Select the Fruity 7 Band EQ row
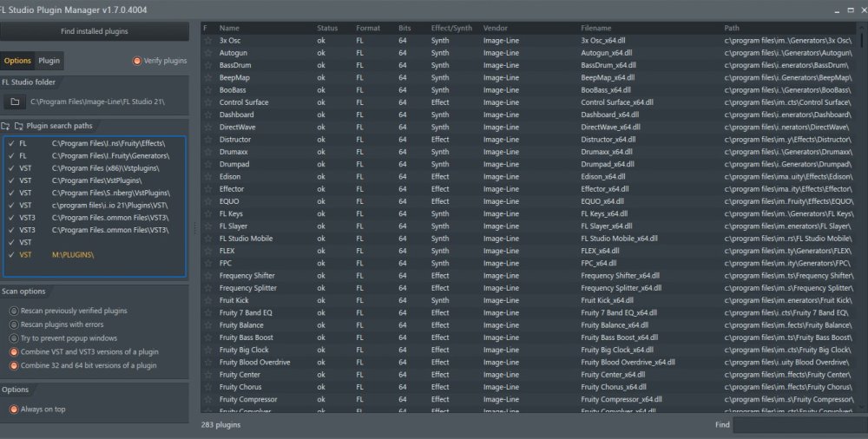868x439 pixels. pyautogui.click(x=529, y=313)
